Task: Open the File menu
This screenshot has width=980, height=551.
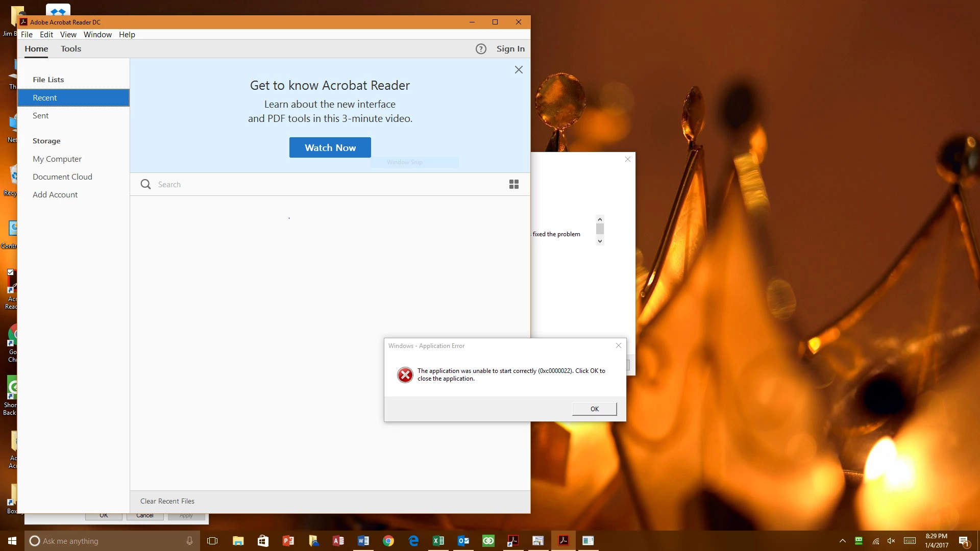Action: click(x=27, y=35)
